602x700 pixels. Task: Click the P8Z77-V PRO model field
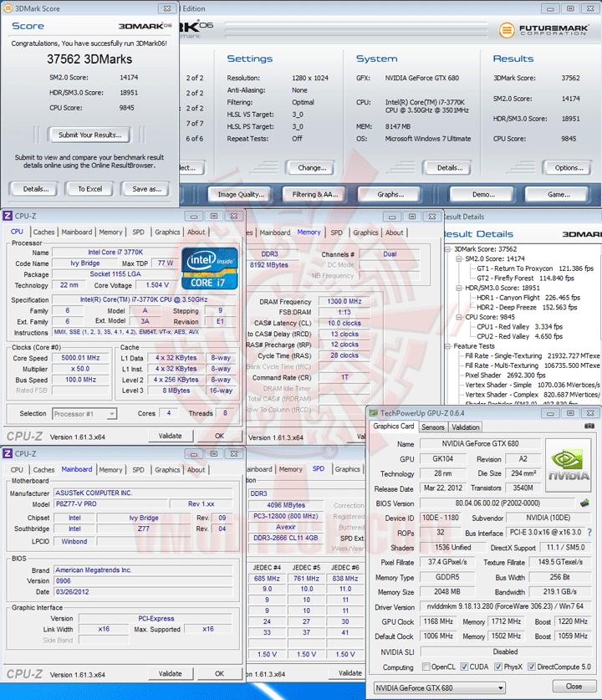click(x=110, y=504)
